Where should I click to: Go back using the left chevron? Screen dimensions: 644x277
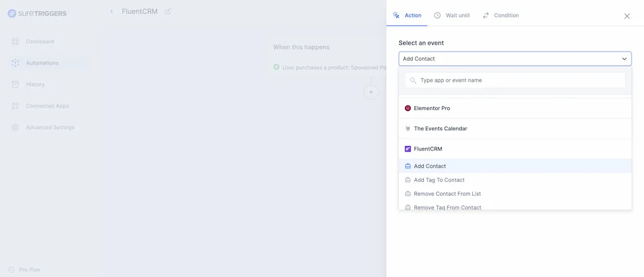(111, 11)
